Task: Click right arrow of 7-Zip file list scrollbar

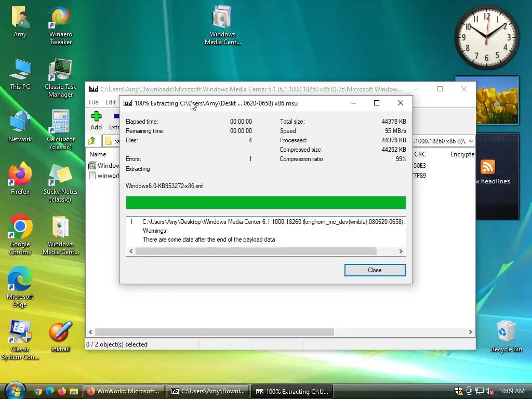Action: coord(470,332)
